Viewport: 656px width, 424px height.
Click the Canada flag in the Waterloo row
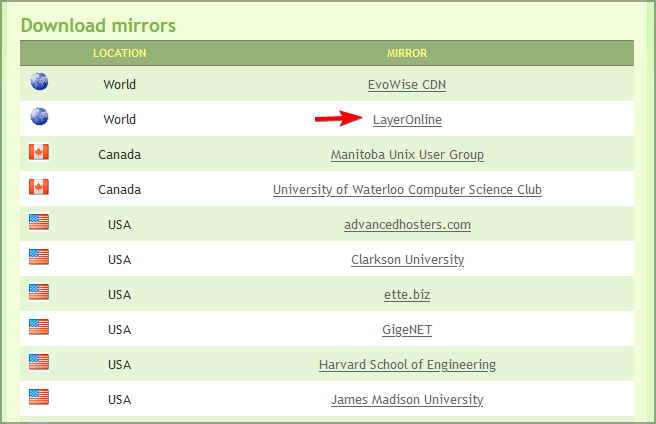[x=39, y=188]
